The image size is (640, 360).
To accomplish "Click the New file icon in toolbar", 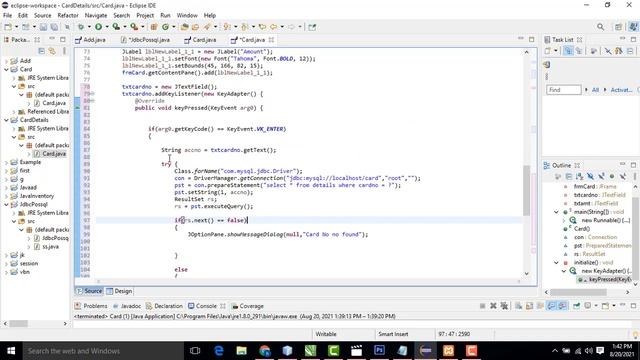I will coord(8,27).
